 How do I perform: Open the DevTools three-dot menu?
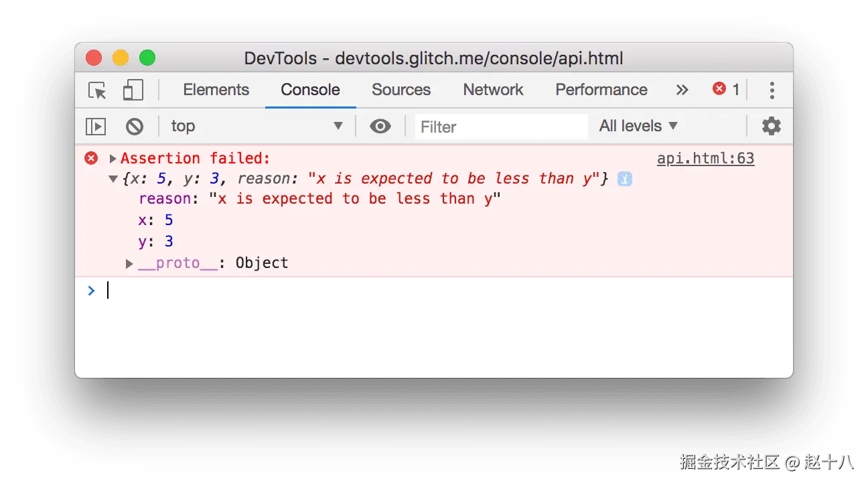pyautogui.click(x=772, y=90)
